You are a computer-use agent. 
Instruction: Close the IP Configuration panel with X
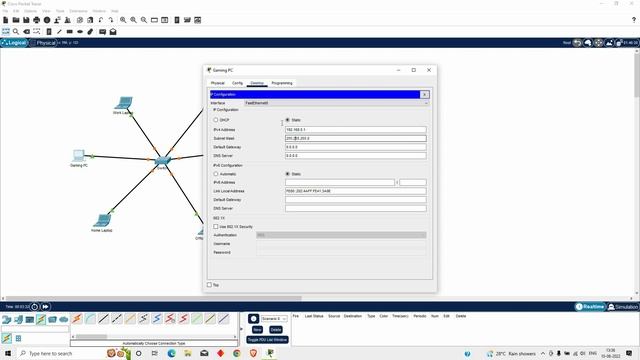click(x=424, y=95)
